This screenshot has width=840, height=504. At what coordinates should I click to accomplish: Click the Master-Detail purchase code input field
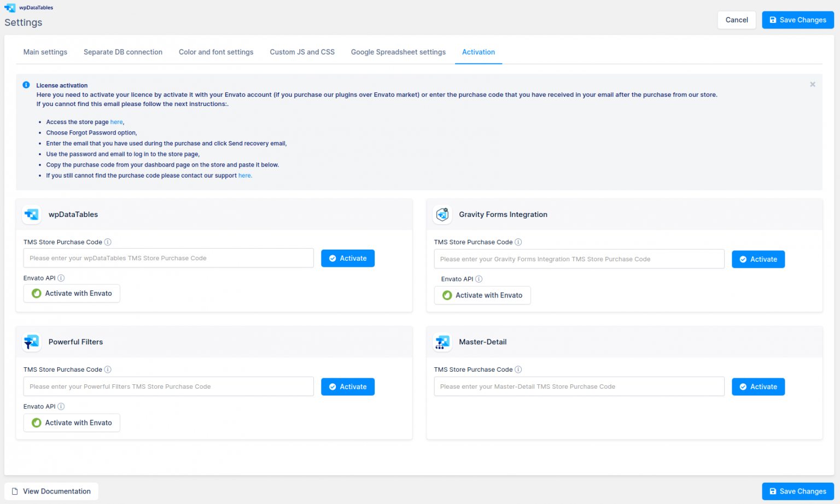pos(579,386)
